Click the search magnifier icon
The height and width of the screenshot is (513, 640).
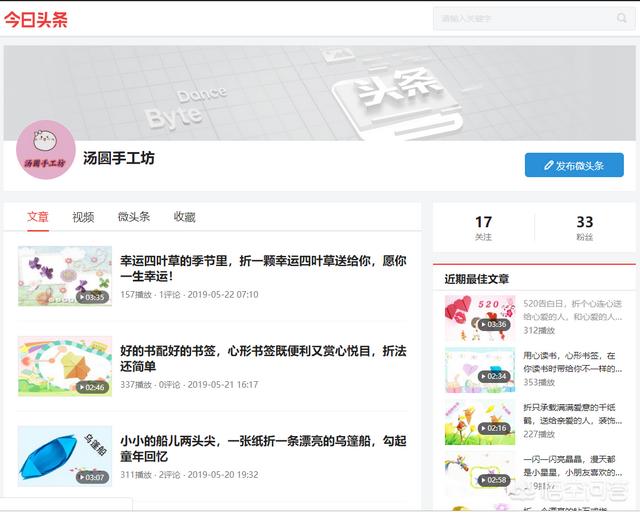click(621, 18)
